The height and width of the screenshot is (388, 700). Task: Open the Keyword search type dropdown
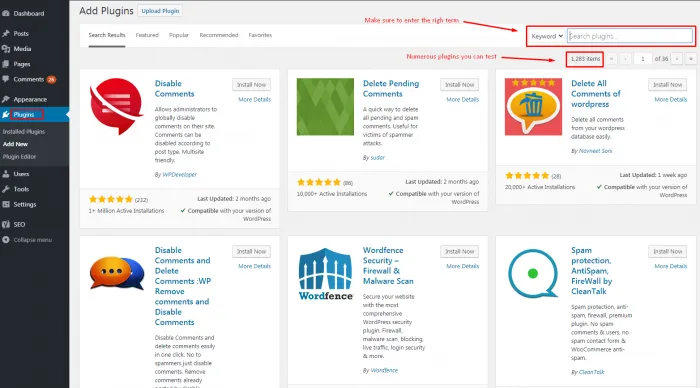click(x=547, y=36)
